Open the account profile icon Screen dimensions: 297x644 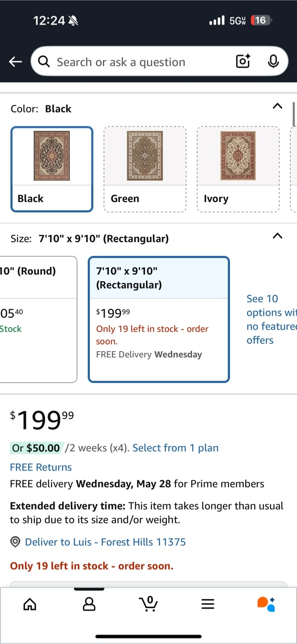point(89,604)
